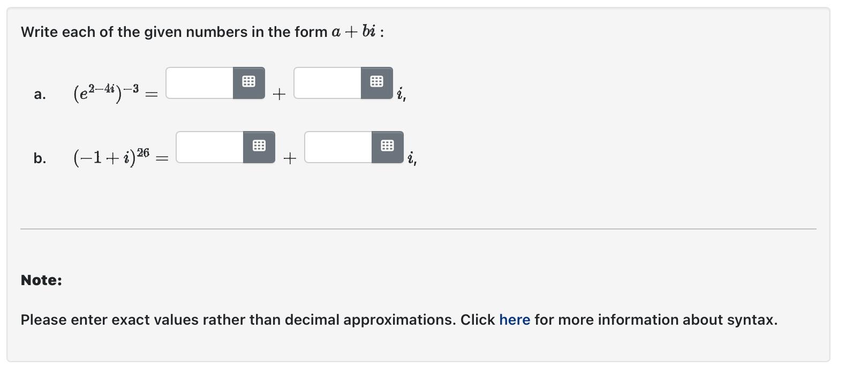Click the Note heading text
868x375 pixels.
click(x=41, y=280)
